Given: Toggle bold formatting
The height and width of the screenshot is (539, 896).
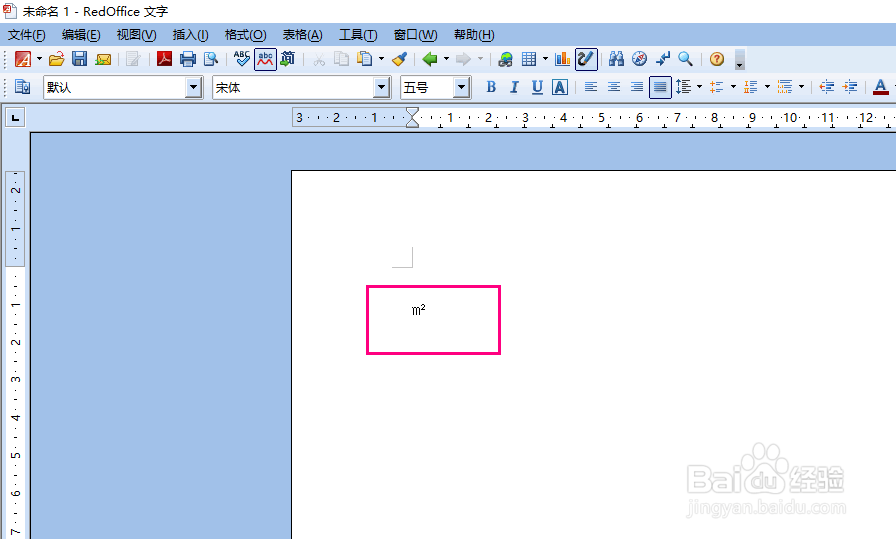Looking at the screenshot, I should pos(491,87).
